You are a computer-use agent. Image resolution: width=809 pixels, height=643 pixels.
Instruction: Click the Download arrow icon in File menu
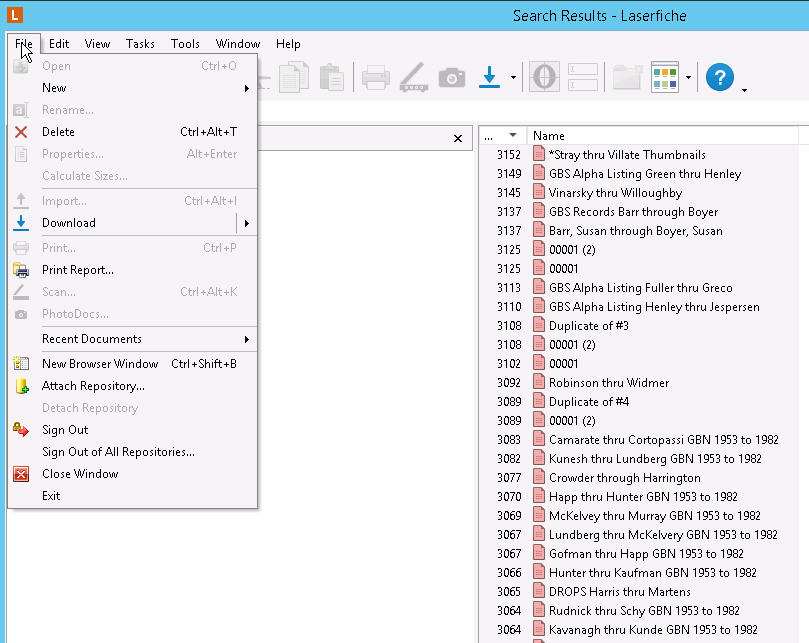click(21, 223)
